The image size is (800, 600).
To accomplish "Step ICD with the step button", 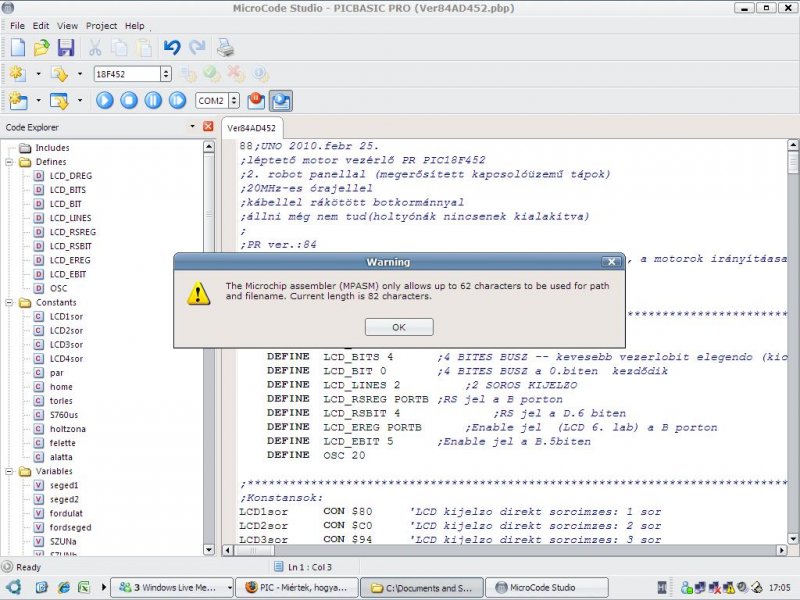I will coord(178,100).
